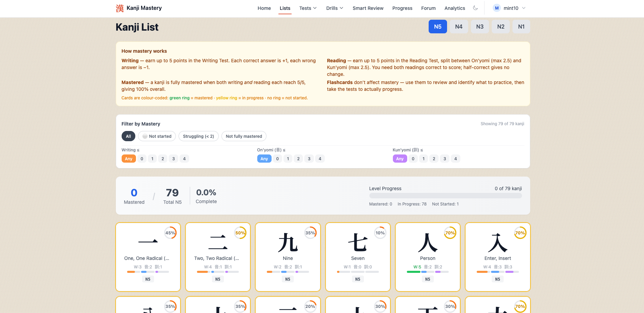The image size is (644, 313).
Task: Open the Tests dropdown menu
Action: tap(307, 8)
